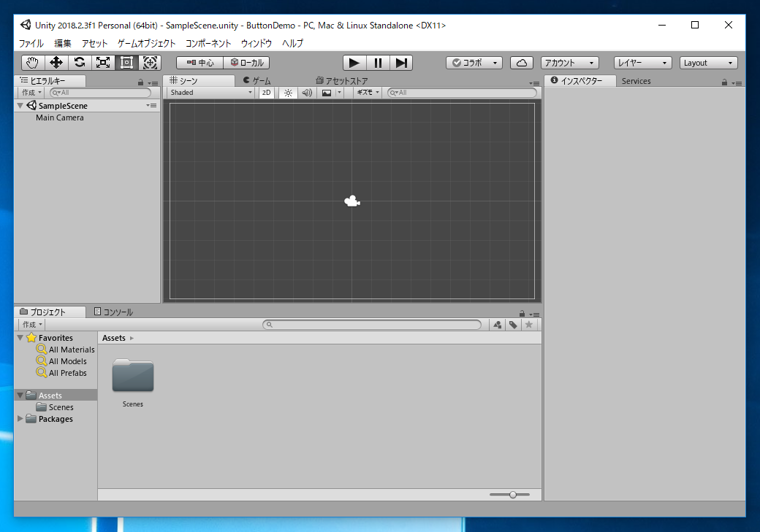Select the Hand tool

pos(32,63)
